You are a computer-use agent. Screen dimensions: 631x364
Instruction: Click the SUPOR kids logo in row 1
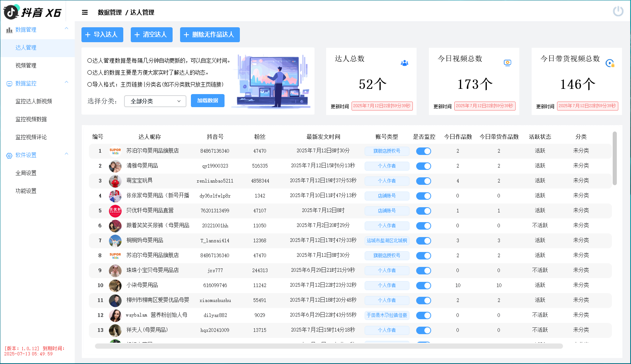point(115,151)
